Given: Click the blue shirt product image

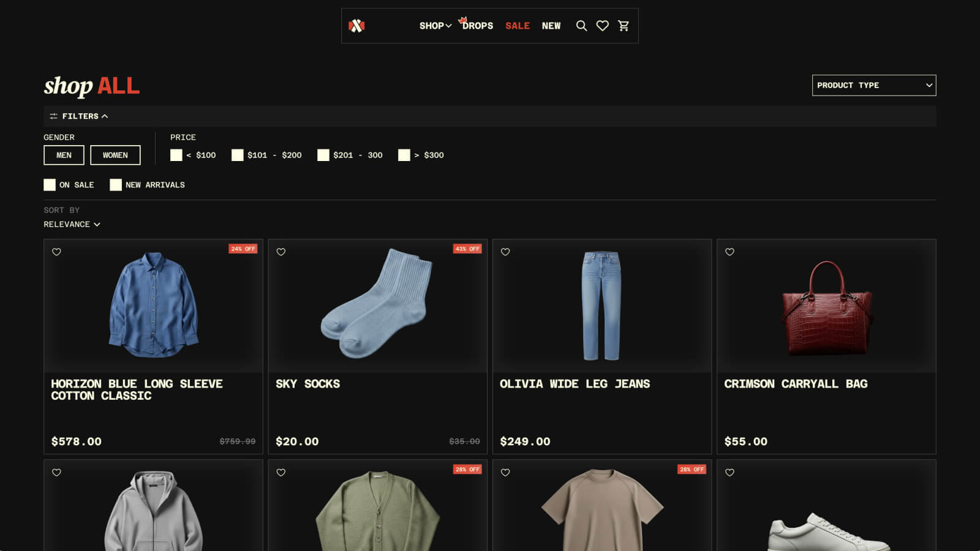Looking at the screenshot, I should (153, 304).
